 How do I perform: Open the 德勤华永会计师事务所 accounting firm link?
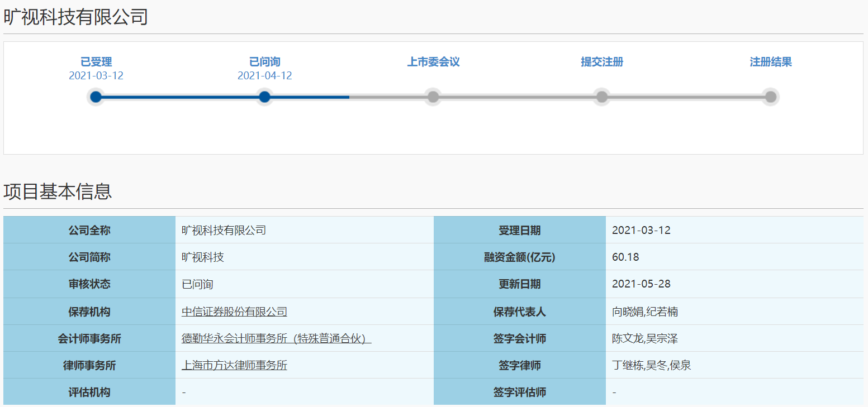point(277,338)
